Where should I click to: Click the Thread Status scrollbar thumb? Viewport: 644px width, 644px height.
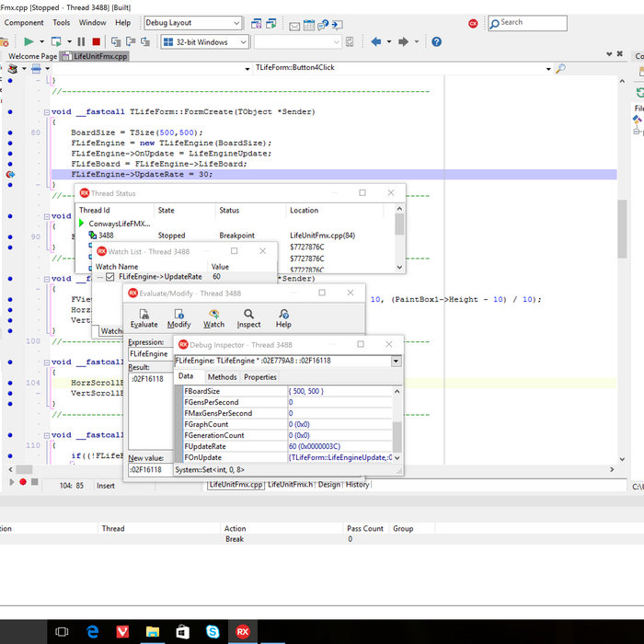(399, 224)
